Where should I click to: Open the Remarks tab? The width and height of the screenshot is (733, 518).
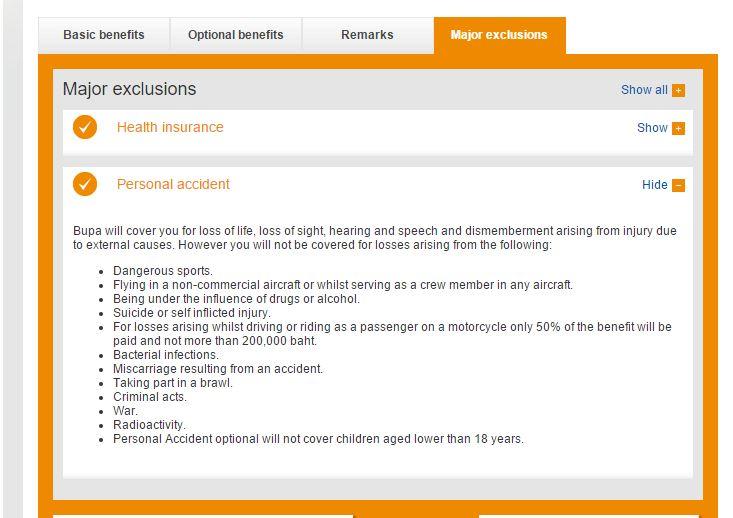click(x=367, y=35)
